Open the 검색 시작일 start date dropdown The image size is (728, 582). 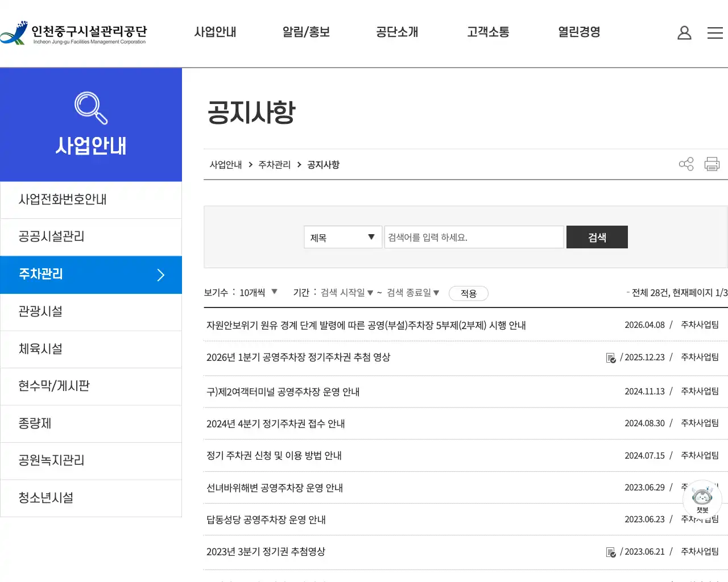click(x=348, y=293)
